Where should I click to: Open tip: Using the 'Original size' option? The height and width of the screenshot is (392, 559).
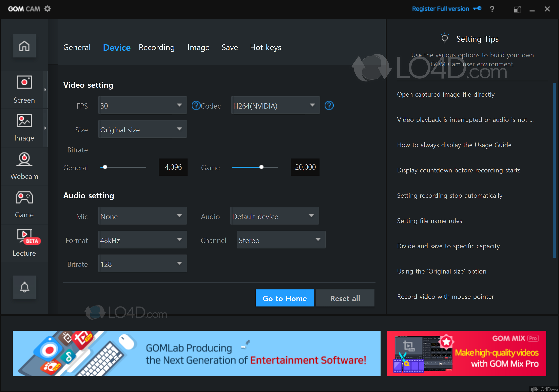click(442, 272)
